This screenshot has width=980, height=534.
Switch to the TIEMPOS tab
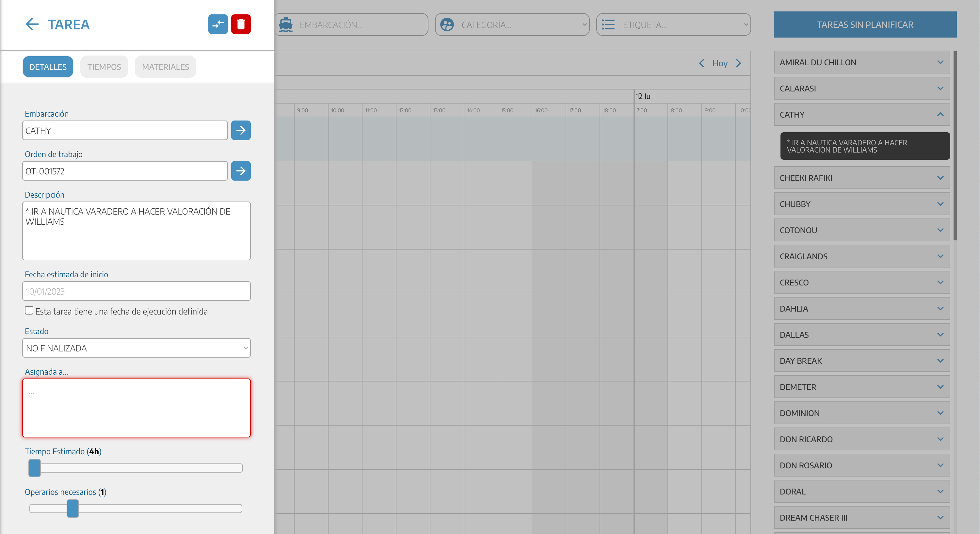(x=104, y=67)
